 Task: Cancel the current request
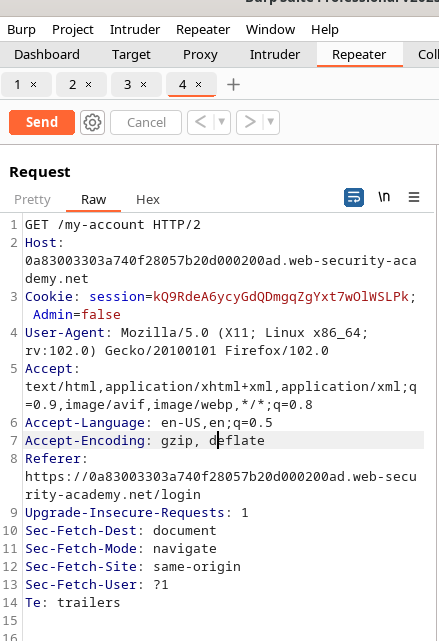pyautogui.click(x=146, y=122)
